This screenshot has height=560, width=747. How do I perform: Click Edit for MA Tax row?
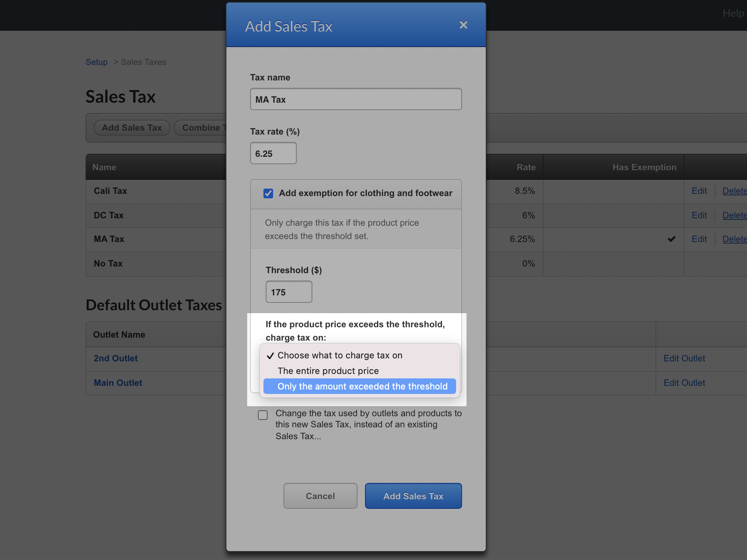point(699,239)
